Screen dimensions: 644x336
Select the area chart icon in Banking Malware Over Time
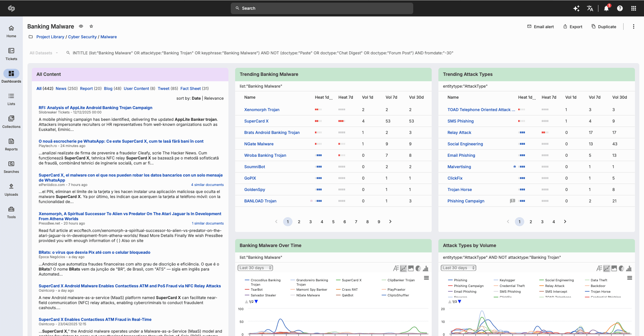(411, 268)
